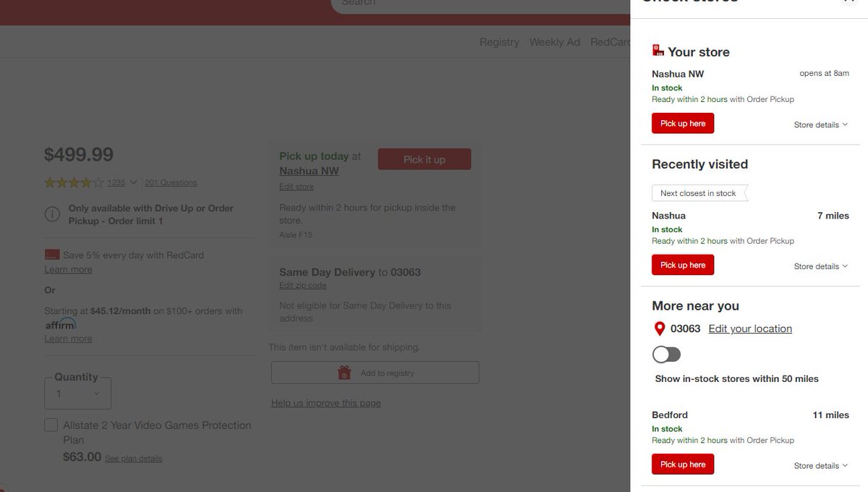Click the Recently visited heading
The image size is (868, 492).
click(699, 164)
